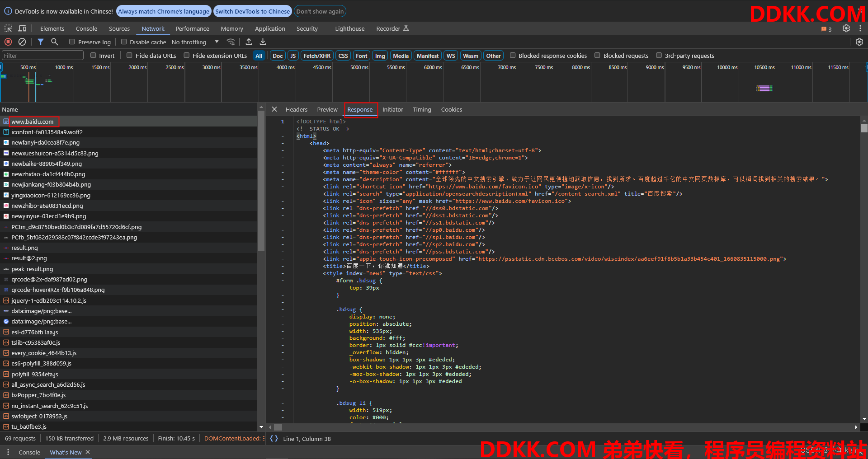
Task: Select the www.baidu.com document icon
Action: [6, 122]
